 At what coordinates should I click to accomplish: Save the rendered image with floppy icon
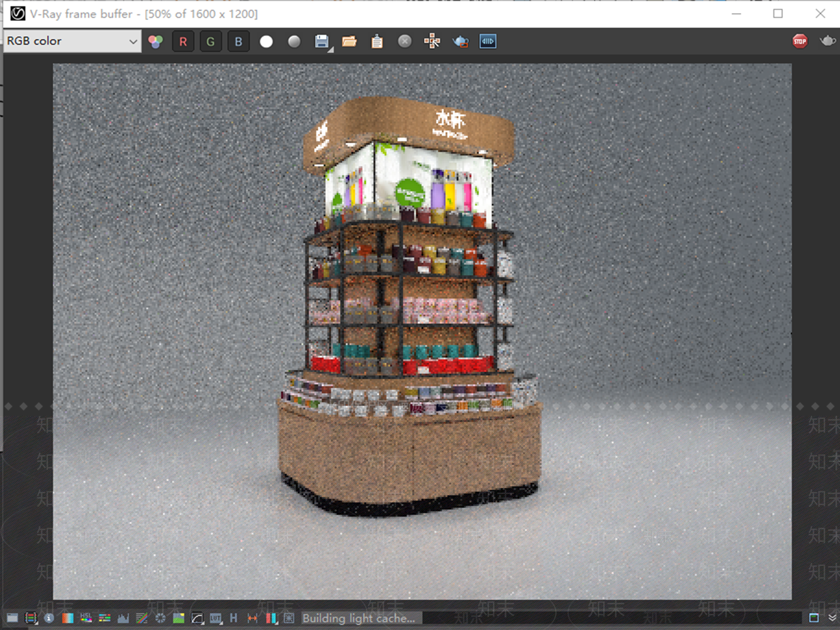click(322, 41)
